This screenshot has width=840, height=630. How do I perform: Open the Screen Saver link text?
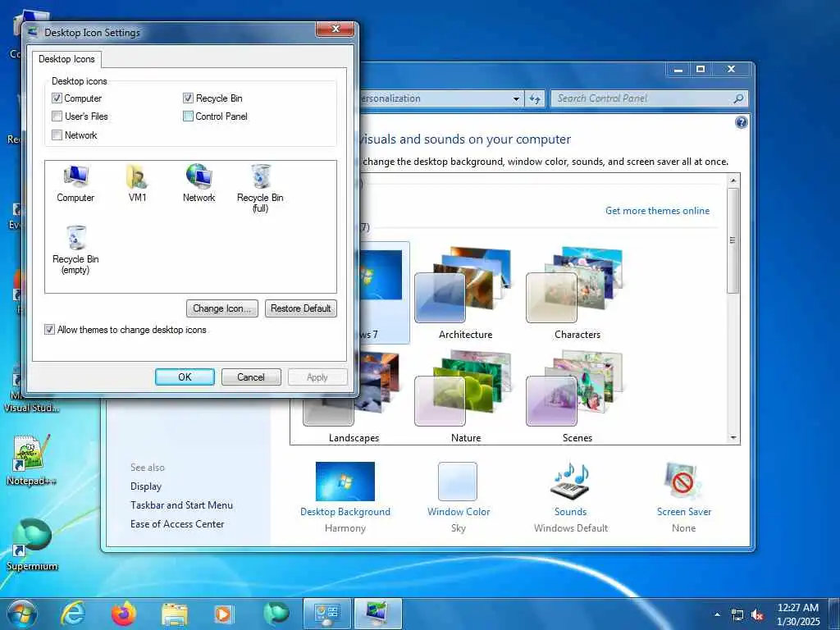tap(684, 512)
